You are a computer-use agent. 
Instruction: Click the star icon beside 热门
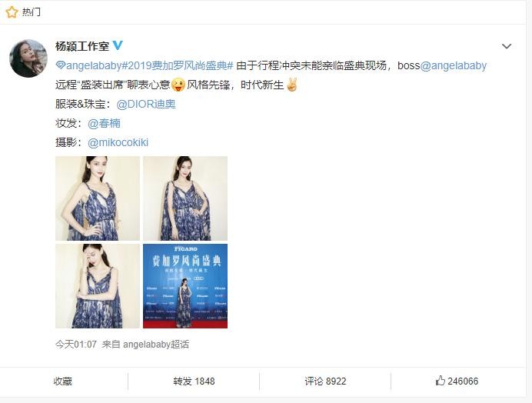click(12, 12)
